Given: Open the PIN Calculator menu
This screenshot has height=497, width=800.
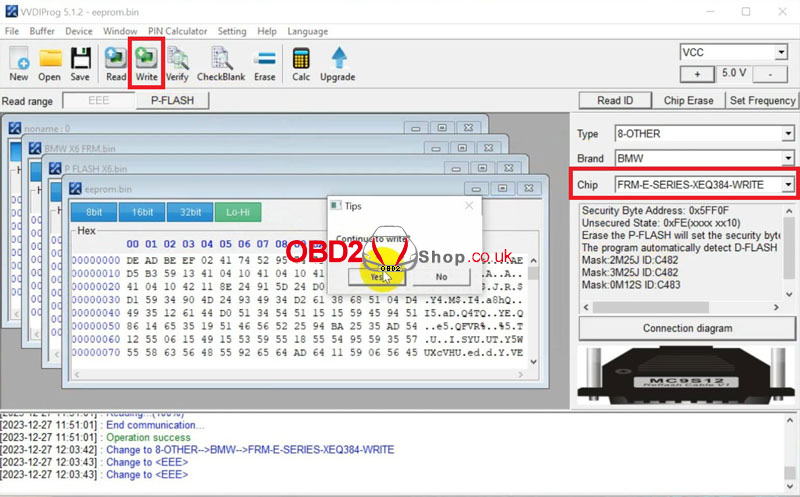Looking at the screenshot, I should click(178, 31).
